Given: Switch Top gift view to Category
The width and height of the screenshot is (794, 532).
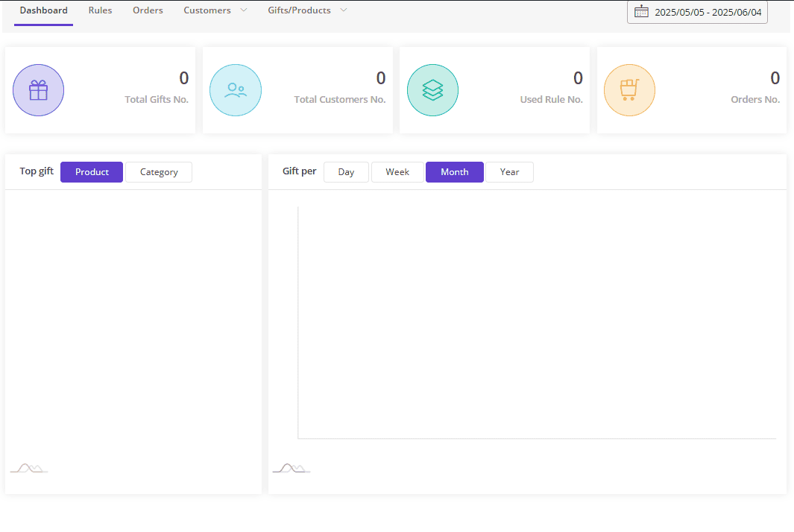Looking at the screenshot, I should point(159,172).
